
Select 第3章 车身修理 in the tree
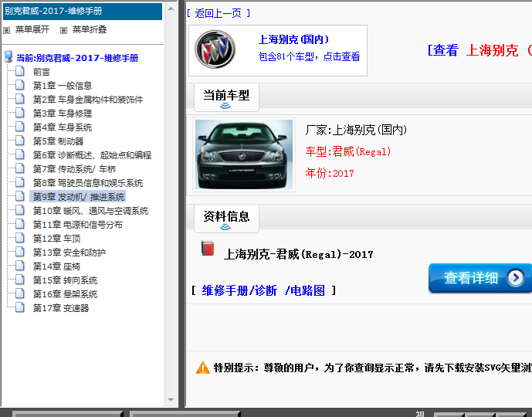click(63, 114)
